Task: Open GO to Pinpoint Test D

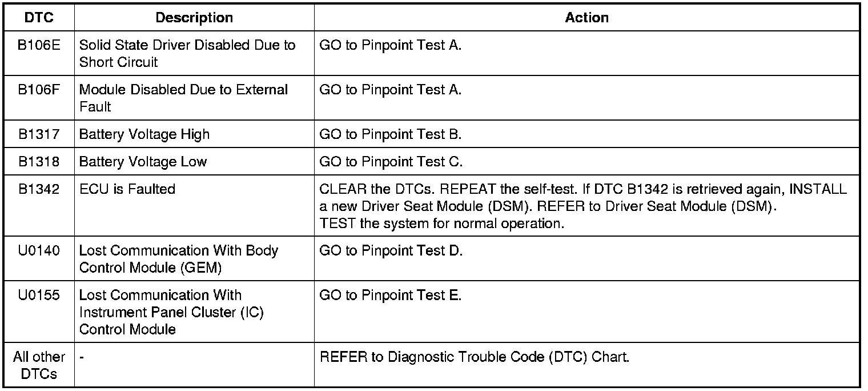Action: tap(391, 250)
